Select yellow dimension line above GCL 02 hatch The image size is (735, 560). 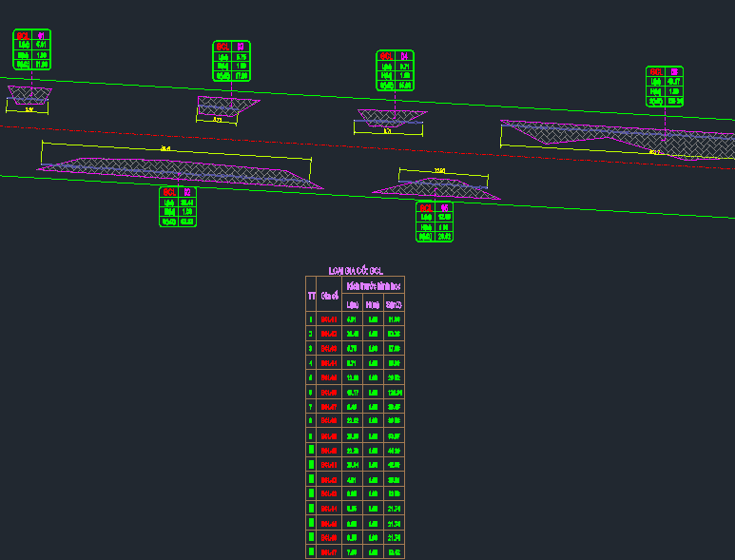click(176, 150)
